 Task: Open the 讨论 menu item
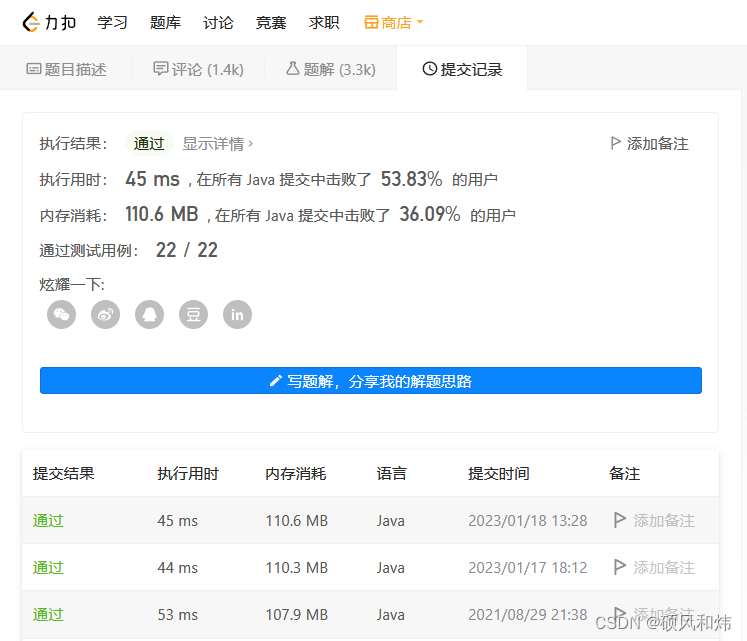pyautogui.click(x=218, y=22)
